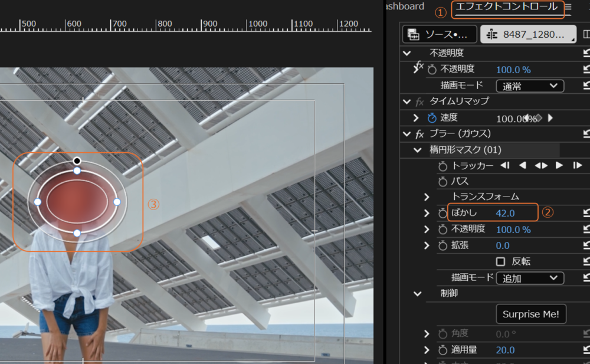Track mask forward one frame in トラッカー row
Screen dimensions: 590x364
(x=577, y=166)
